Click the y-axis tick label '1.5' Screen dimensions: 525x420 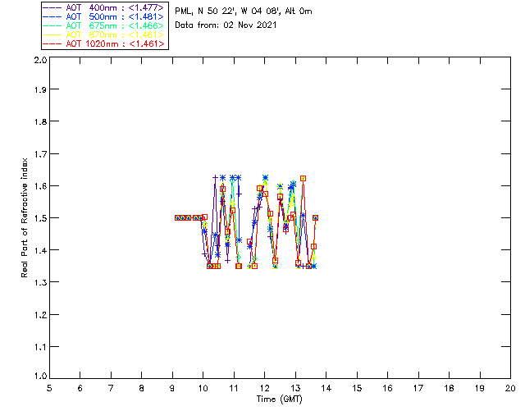(40, 218)
